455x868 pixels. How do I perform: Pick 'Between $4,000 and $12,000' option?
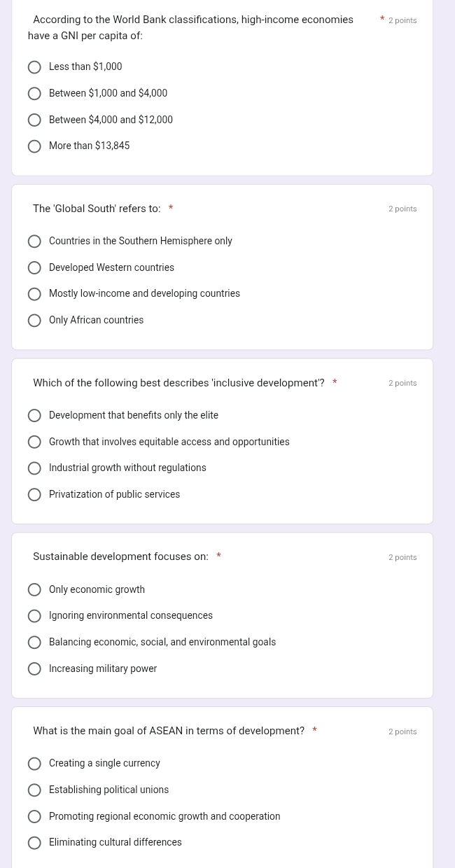pos(34,120)
